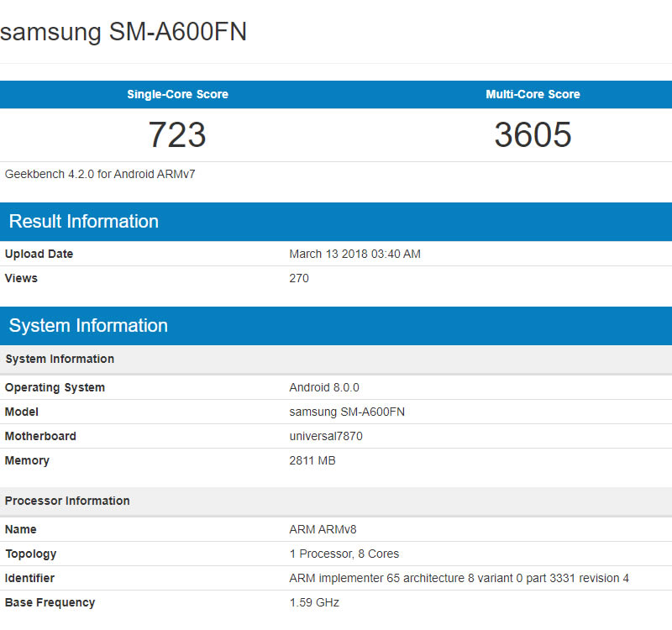Viewport: 672px width, 630px height.
Task: Click the Android 8.0.0 value
Action: [x=324, y=387]
